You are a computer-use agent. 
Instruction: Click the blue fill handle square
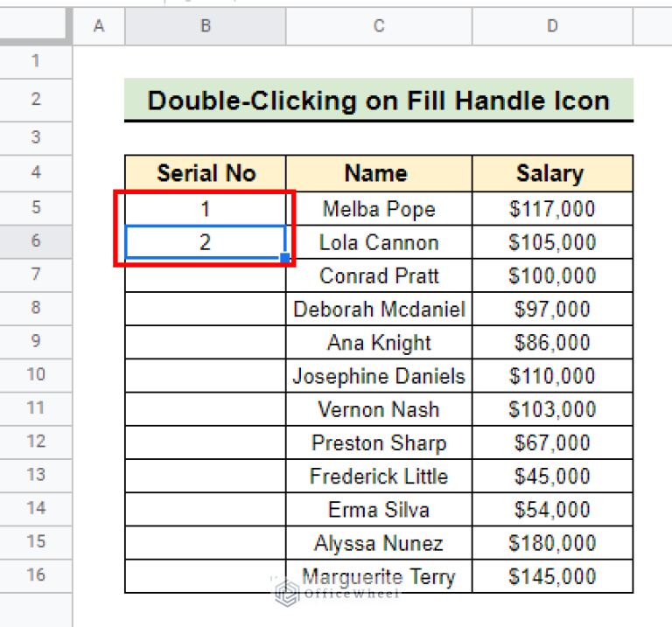click(x=285, y=258)
